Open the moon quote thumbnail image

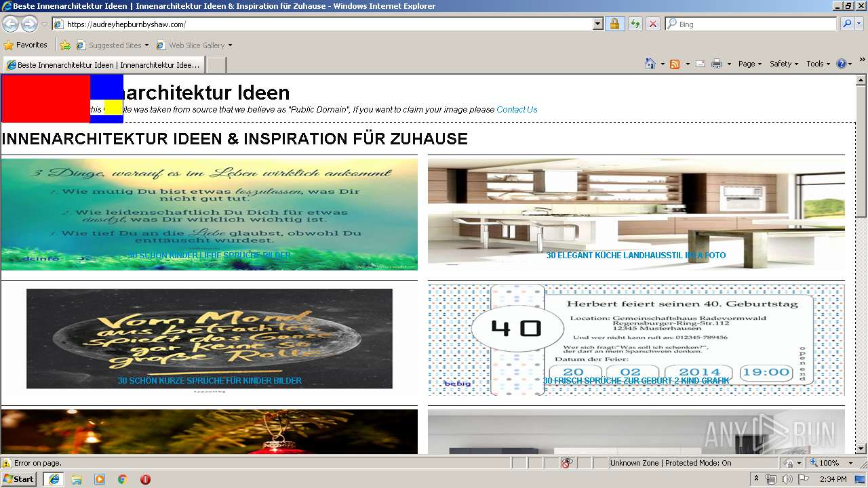point(210,339)
